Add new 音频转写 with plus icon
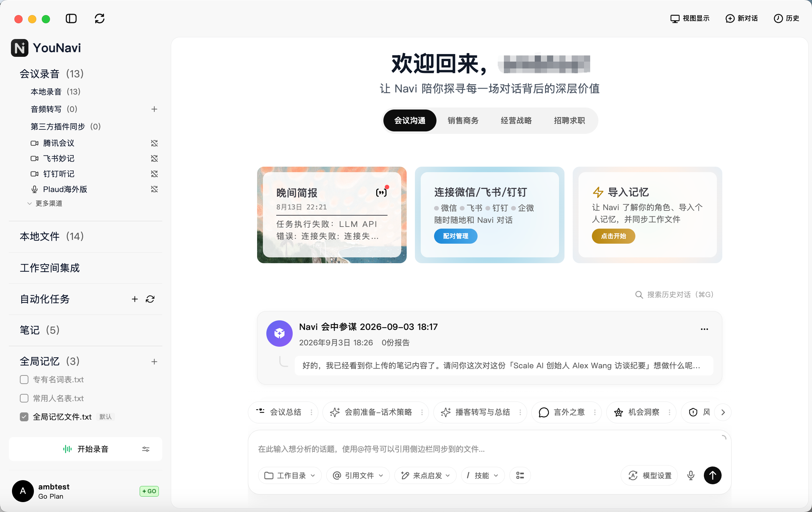The image size is (812, 512). (154, 109)
